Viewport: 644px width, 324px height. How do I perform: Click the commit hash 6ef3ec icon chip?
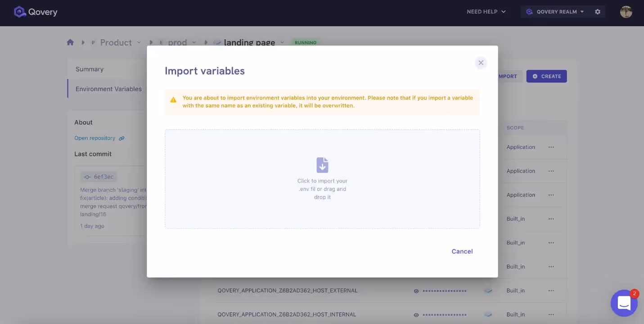pyautogui.click(x=88, y=177)
